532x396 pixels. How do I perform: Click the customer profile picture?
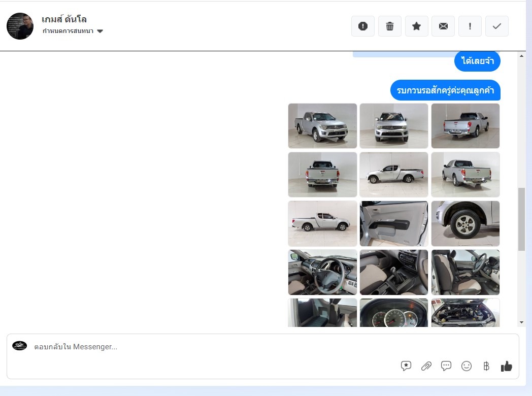pos(20,26)
